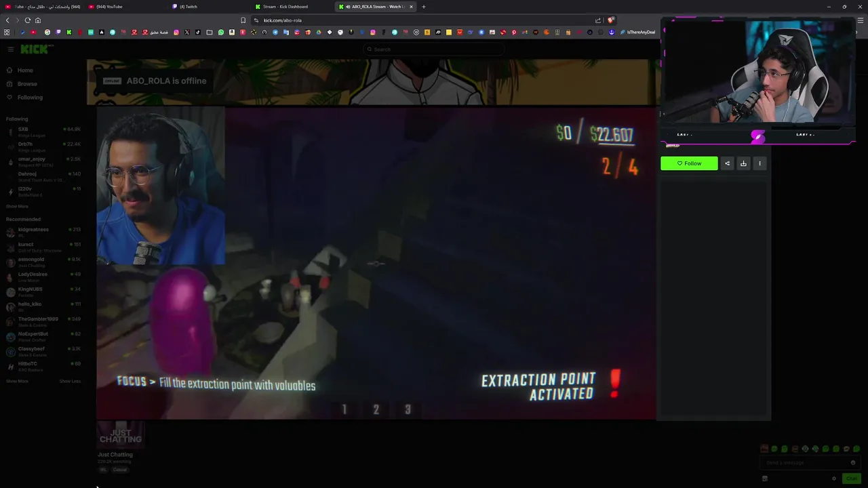Bookmark this page via bookmark icon
Viewport: 868px width, 488px height.
243,20
